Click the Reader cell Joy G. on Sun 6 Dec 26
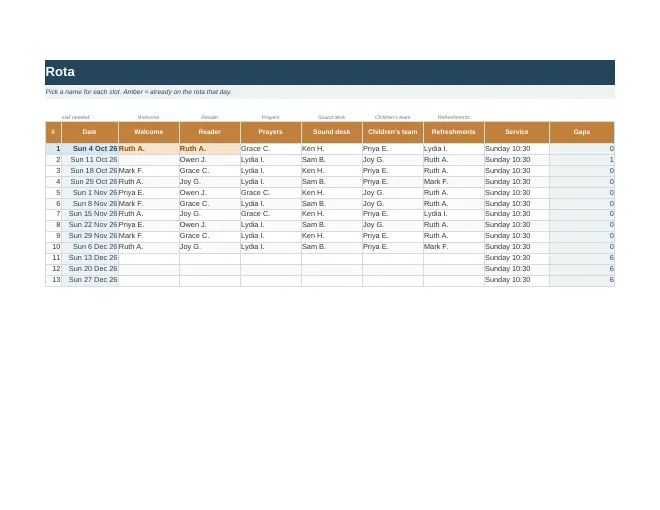Image resolution: width=660 pixels, height=510 pixels. tap(210, 247)
